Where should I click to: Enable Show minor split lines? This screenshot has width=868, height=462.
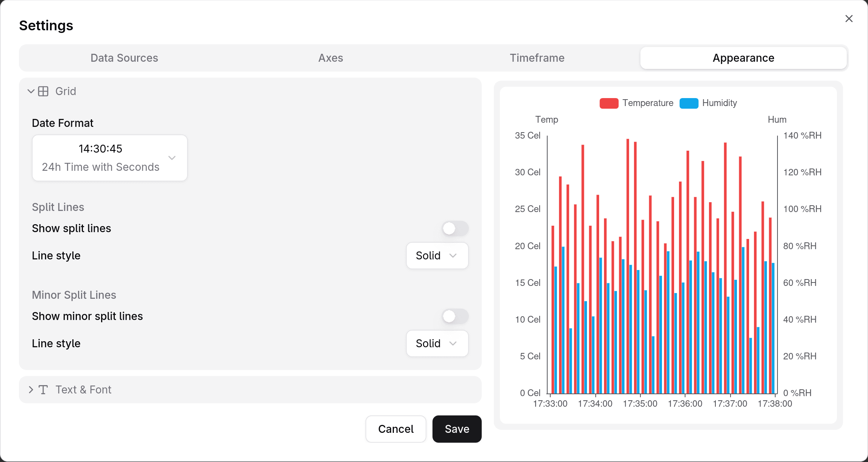click(x=455, y=316)
